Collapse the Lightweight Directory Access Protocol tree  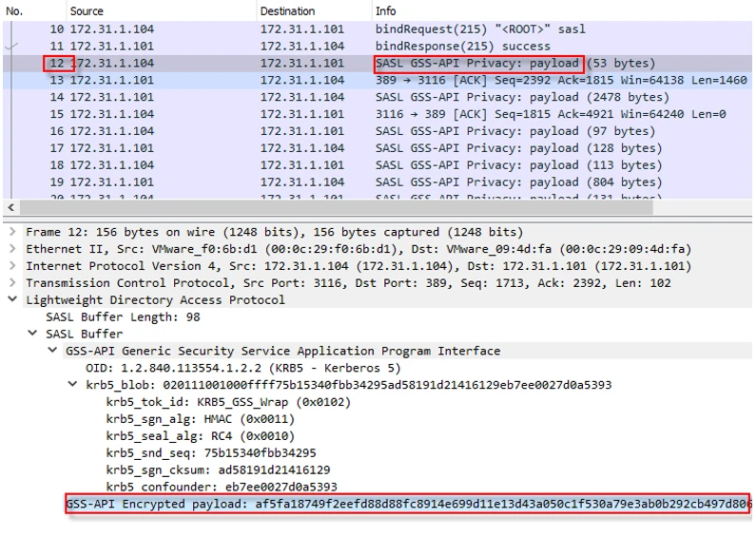tap(11, 300)
